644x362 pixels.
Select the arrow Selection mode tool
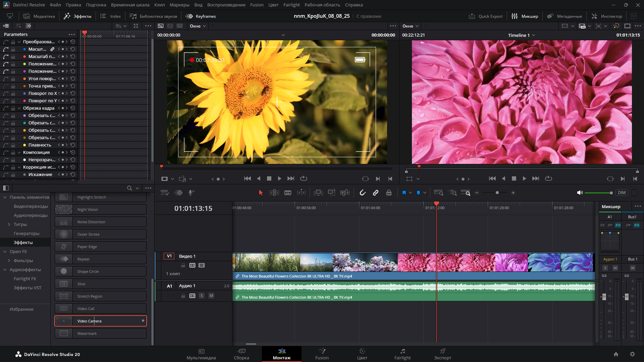click(261, 193)
